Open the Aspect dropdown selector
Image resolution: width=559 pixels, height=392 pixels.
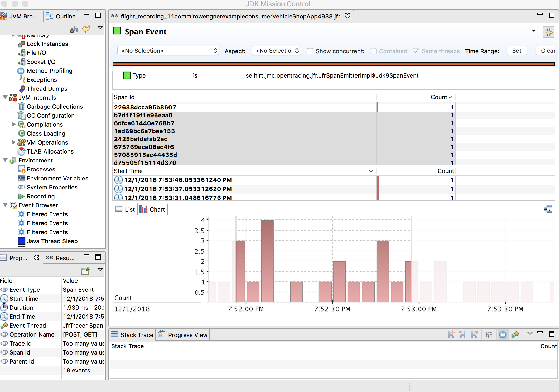click(276, 51)
